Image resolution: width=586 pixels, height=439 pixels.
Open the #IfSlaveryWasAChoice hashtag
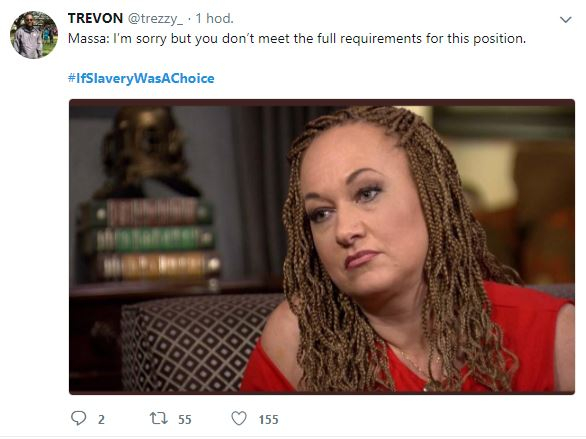pyautogui.click(x=141, y=78)
